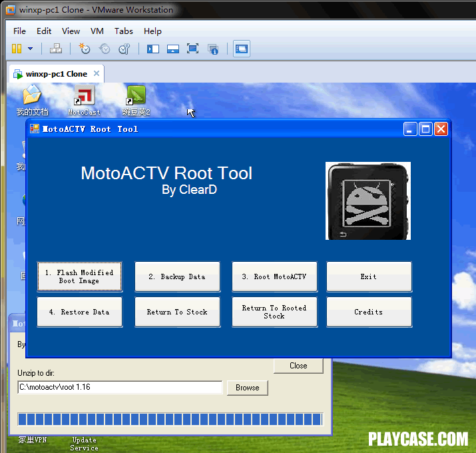The image size is (476, 453).
Task: Open the Edit menu
Action: [44, 31]
